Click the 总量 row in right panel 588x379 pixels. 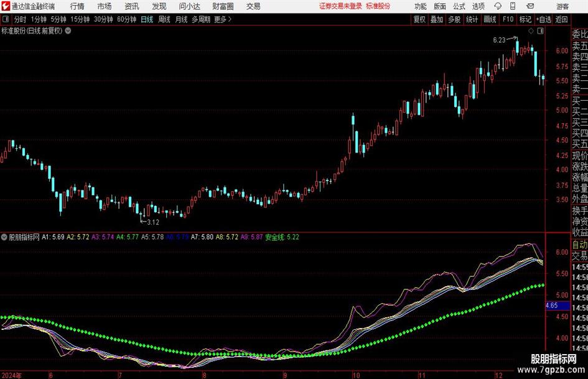[580, 188]
